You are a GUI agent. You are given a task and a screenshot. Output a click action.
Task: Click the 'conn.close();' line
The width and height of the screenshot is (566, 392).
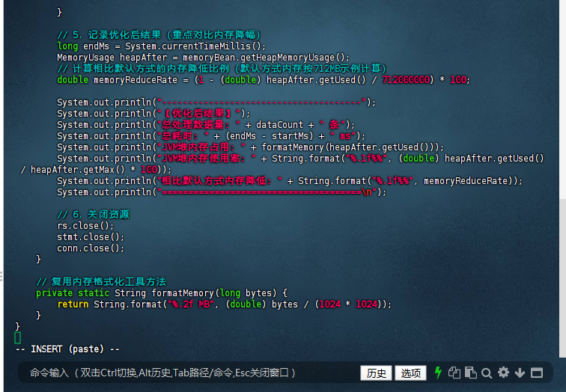(x=91, y=248)
